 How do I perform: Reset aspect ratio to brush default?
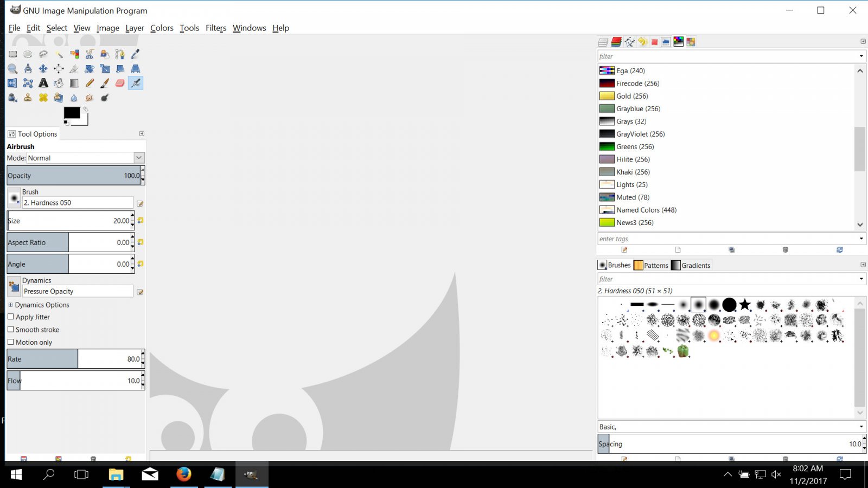point(141,242)
